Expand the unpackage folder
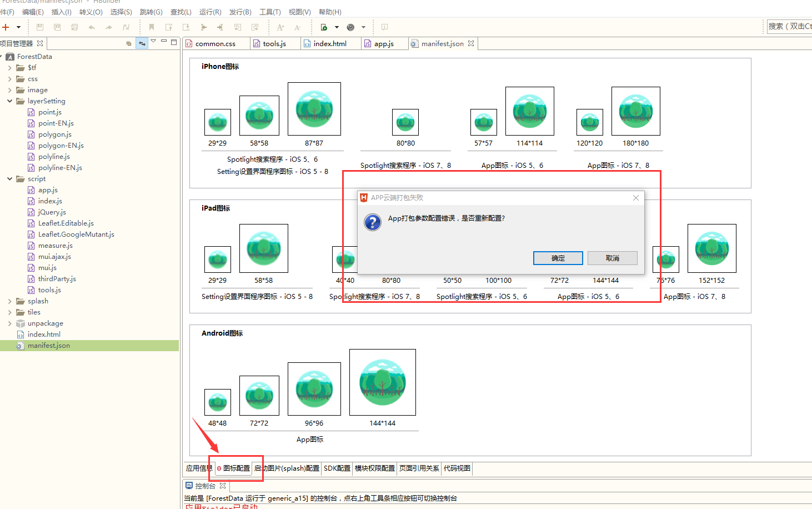Screen dimensions: 812x509 tap(9, 323)
